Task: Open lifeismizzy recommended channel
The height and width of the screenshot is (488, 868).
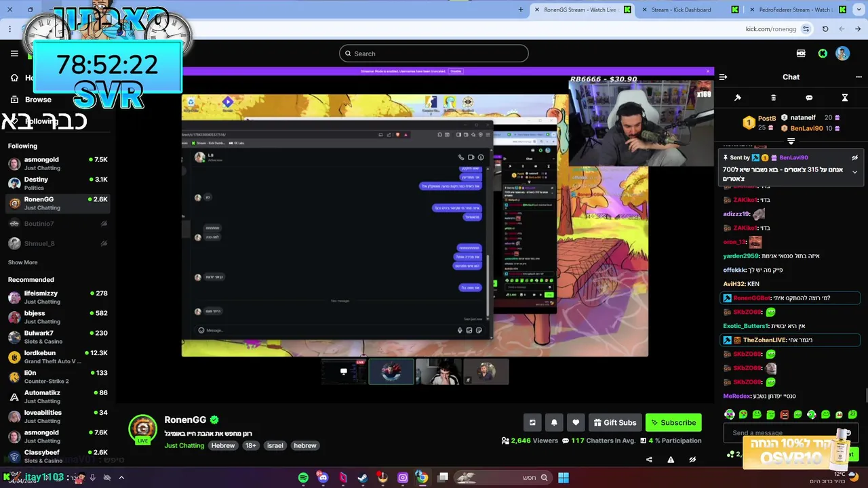Action: click(58, 298)
